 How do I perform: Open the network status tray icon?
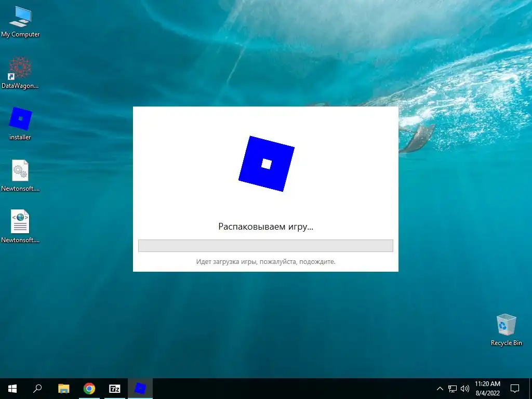(453, 389)
